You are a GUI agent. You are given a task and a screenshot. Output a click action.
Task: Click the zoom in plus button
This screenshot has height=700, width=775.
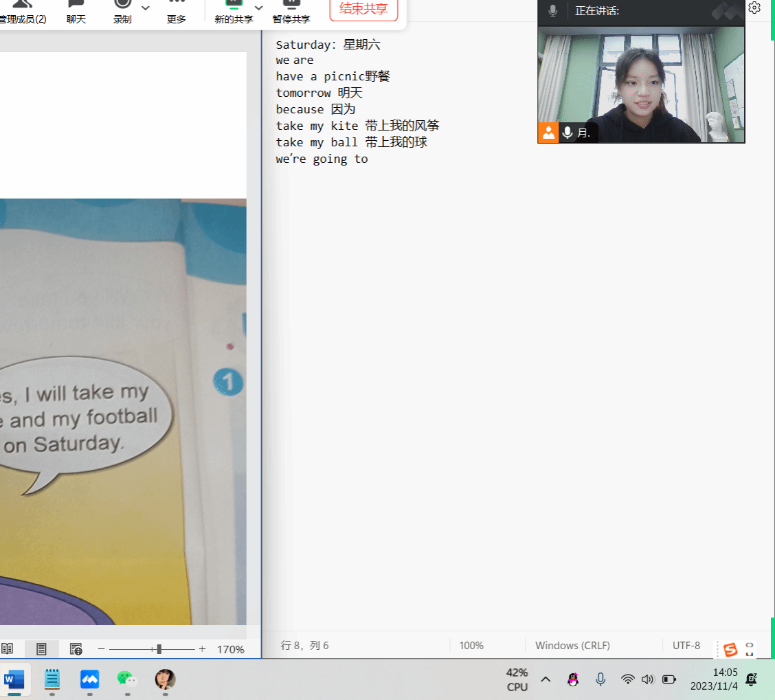coord(202,649)
